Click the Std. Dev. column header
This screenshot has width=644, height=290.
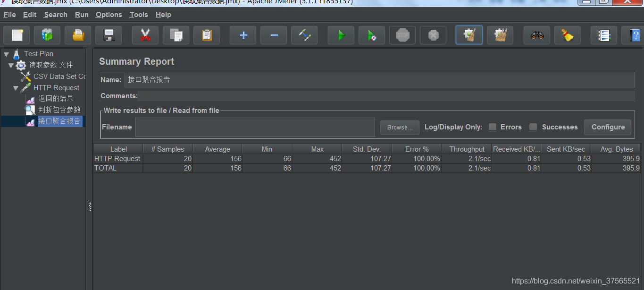(367, 149)
